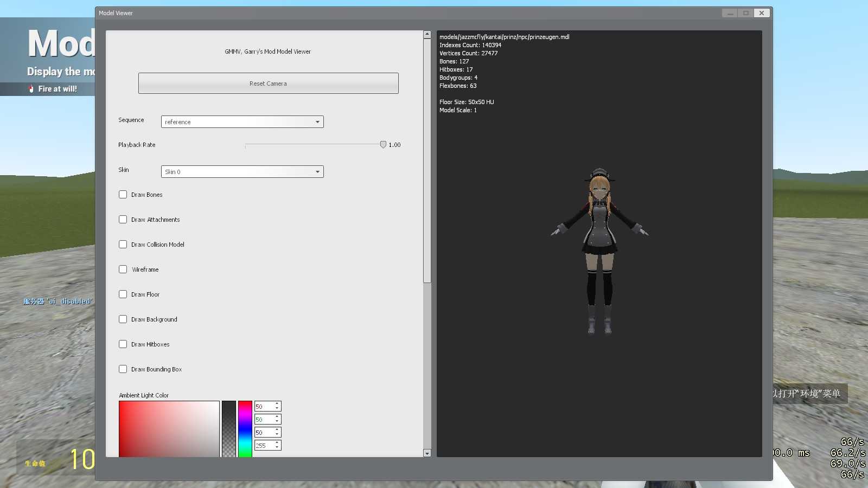Image resolution: width=868 pixels, height=488 pixels.
Task: Decrease the green value with the down arrow
Action: point(277,422)
